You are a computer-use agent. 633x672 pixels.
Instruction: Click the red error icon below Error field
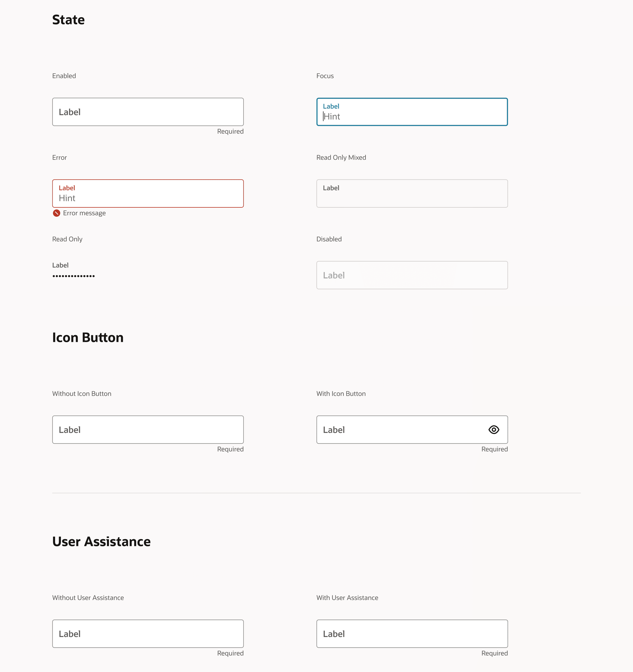[56, 213]
